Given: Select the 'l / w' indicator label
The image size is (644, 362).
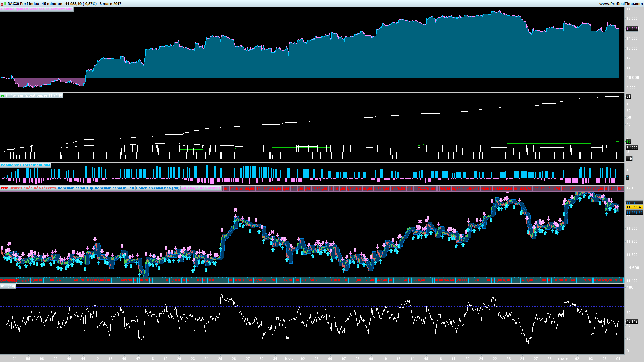Looking at the screenshot, I should 12,96.
